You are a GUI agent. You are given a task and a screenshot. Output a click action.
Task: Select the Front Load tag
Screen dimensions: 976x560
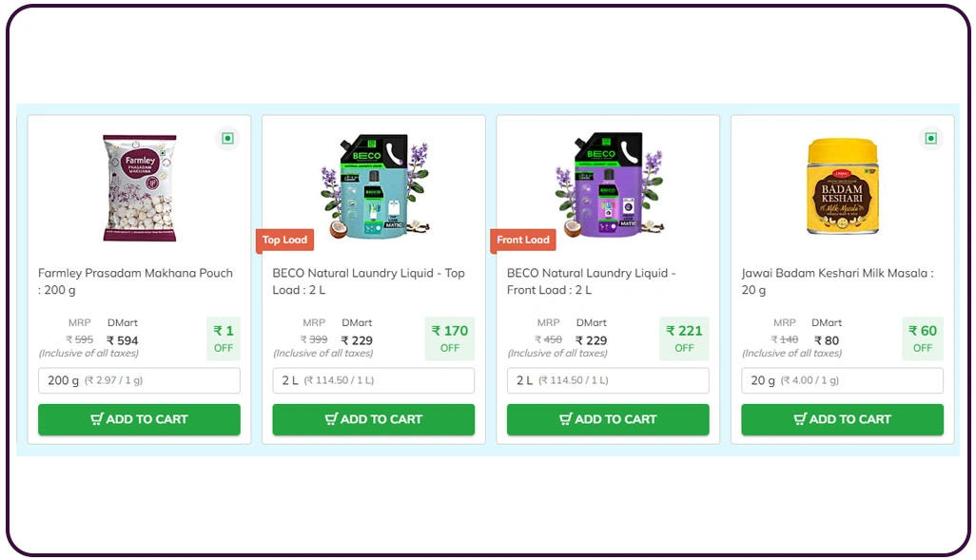(523, 241)
